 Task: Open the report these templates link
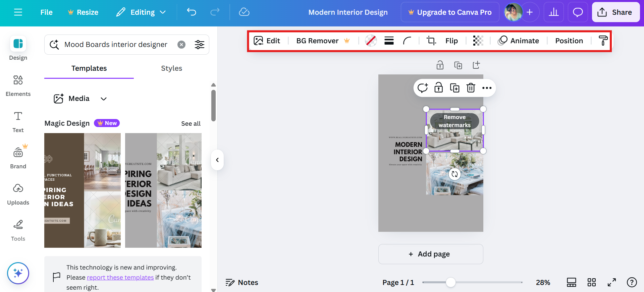pyautogui.click(x=120, y=278)
